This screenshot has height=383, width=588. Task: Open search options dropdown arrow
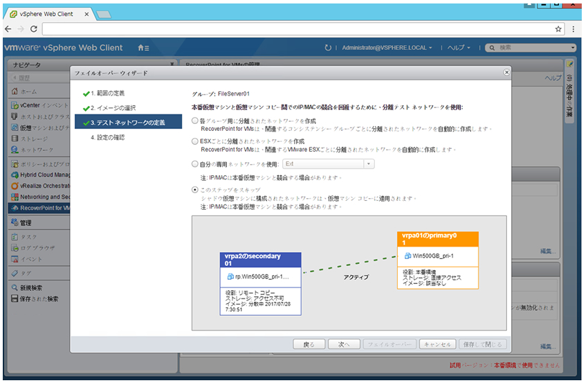point(572,48)
